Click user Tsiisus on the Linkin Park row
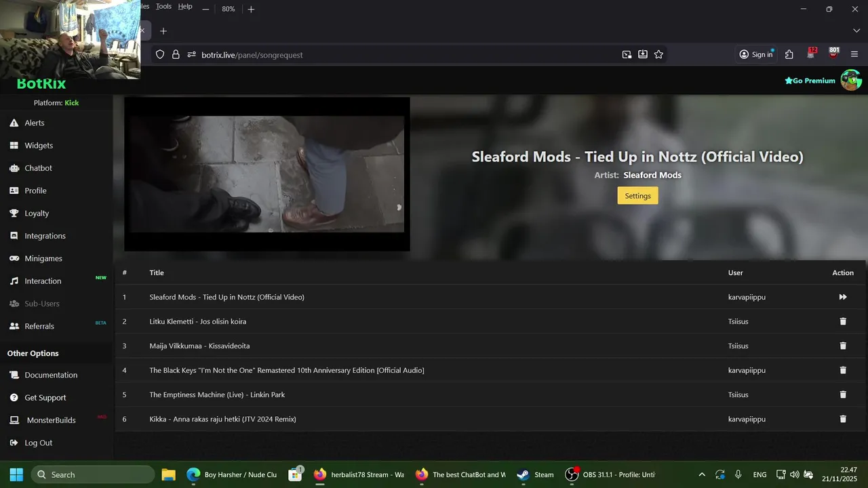 point(738,394)
